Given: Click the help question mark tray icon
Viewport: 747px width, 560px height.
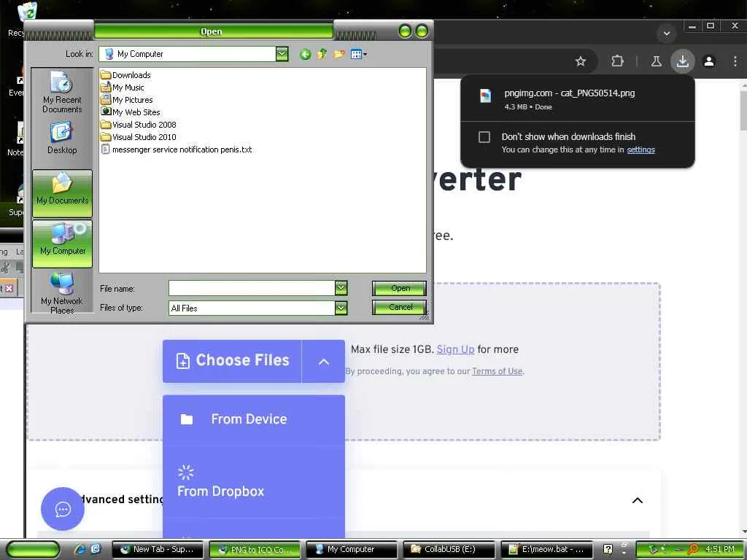Looking at the screenshot, I should click(608, 550).
